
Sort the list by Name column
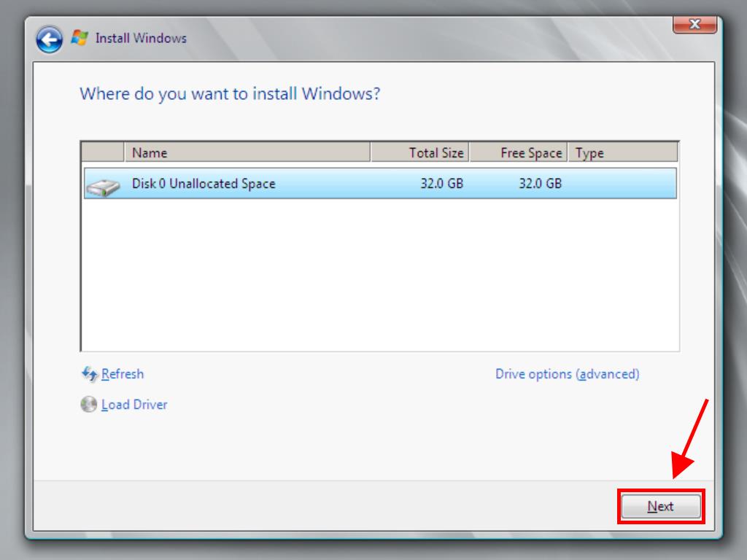click(x=247, y=152)
